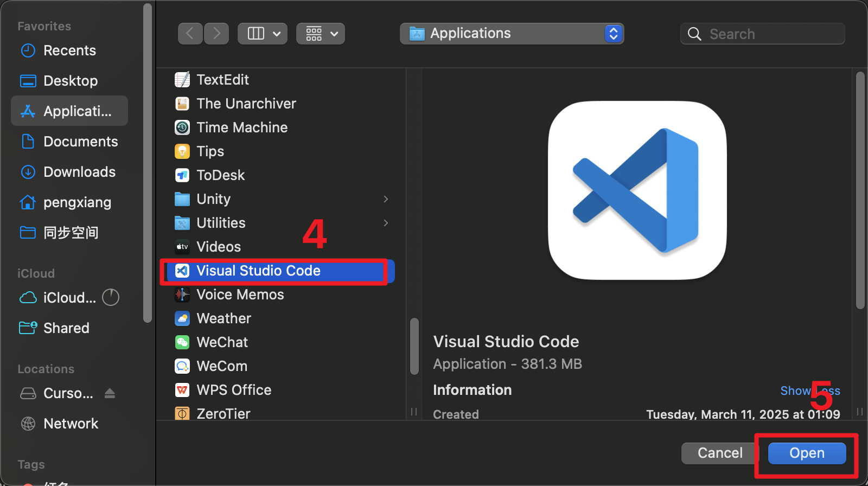Click the preview pane scrollbar thumb
The width and height of the screenshot is (868, 486).
pyautogui.click(x=860, y=190)
